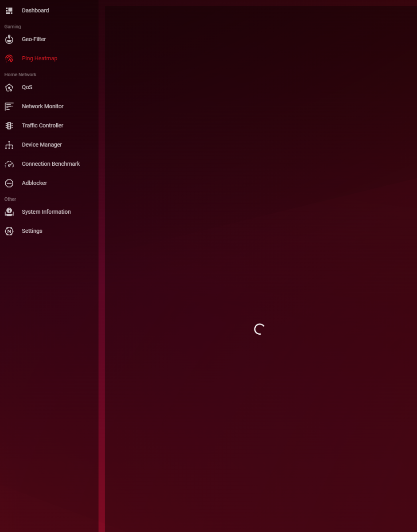Navigate to Device Manager
The image size is (417, 532).
pos(42,145)
